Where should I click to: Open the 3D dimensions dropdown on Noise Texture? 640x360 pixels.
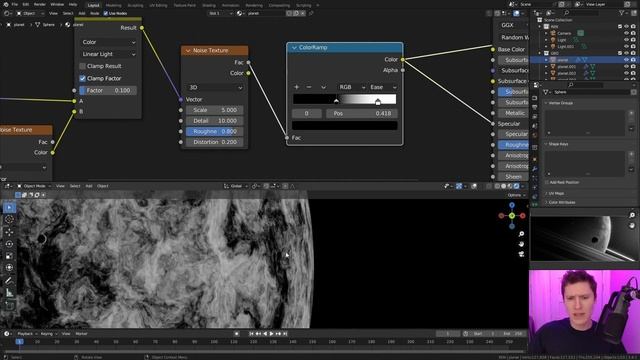[x=215, y=87]
